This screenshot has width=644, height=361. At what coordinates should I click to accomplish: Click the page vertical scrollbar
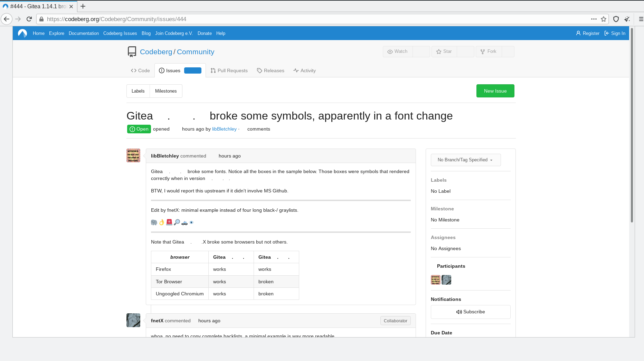click(632, 124)
